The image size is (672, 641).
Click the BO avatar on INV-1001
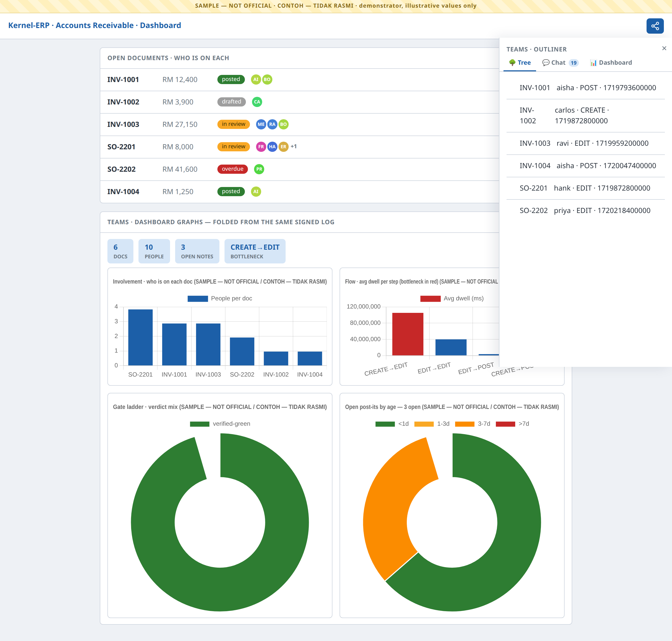coord(267,79)
